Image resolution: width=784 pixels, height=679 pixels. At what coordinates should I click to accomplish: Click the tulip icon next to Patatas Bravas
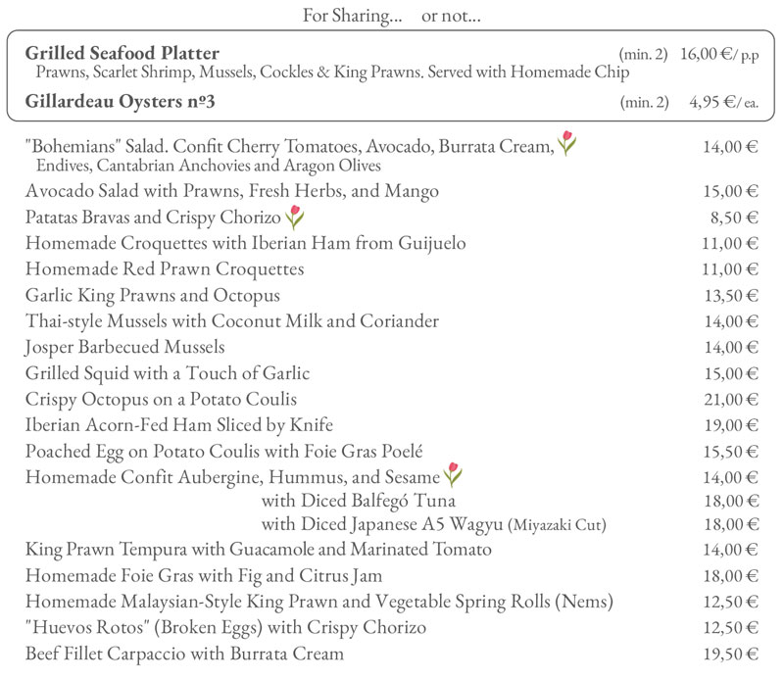pos(295,218)
